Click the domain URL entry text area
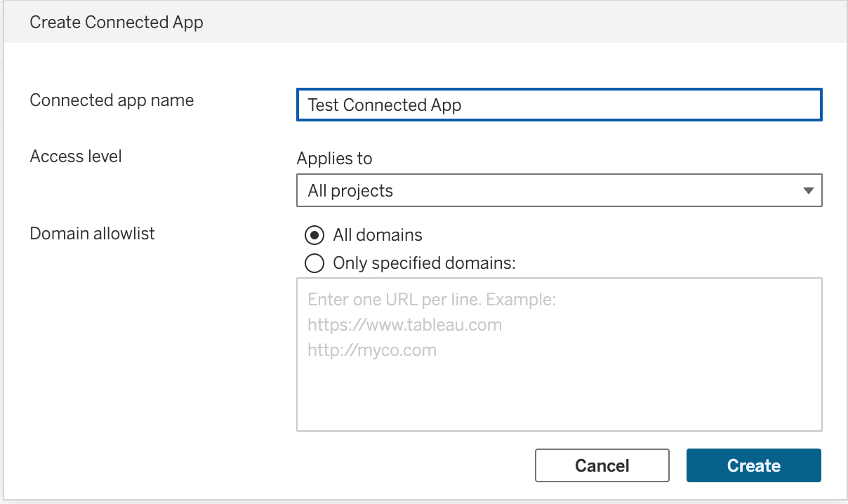 coord(559,354)
